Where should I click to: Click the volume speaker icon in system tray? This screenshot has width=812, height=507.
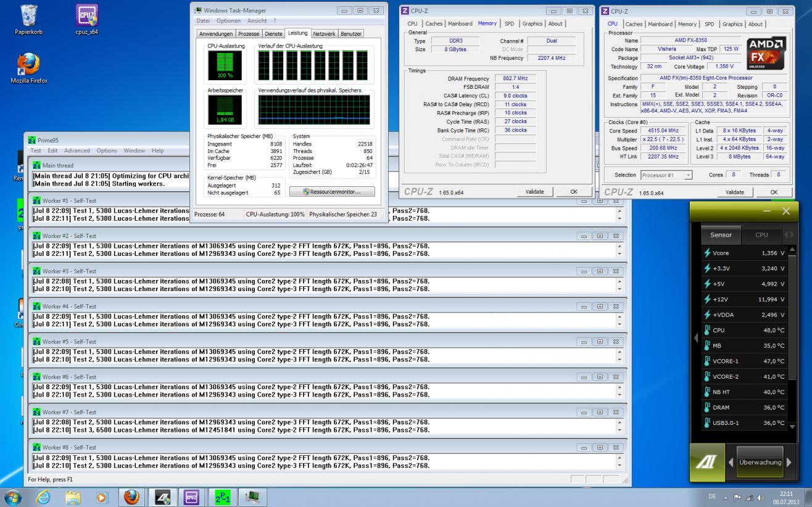click(760, 497)
